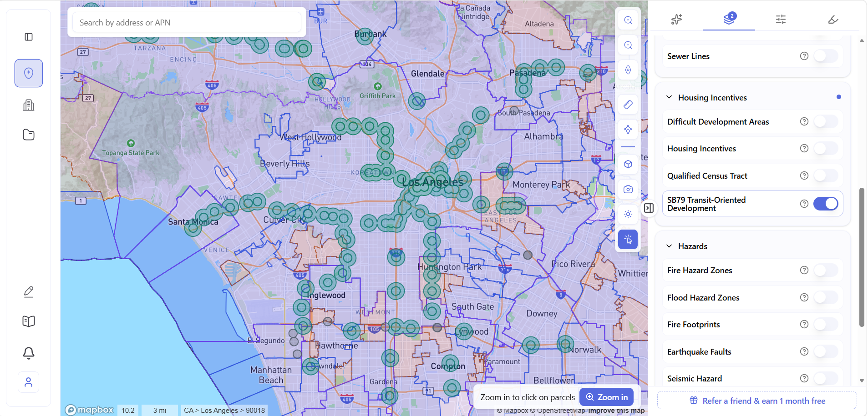Toggle the left sidebar panel icon
The width and height of the screenshot is (868, 416).
pyautogui.click(x=29, y=37)
